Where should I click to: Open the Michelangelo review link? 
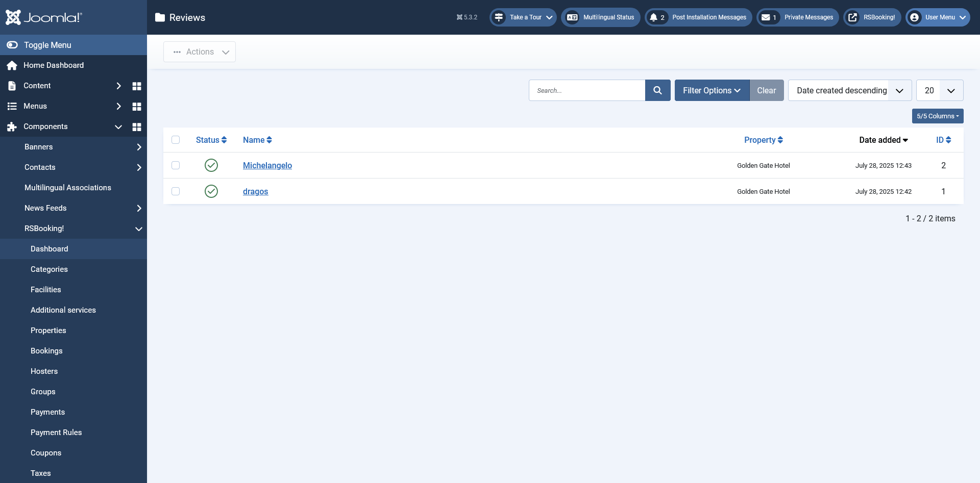[267, 165]
